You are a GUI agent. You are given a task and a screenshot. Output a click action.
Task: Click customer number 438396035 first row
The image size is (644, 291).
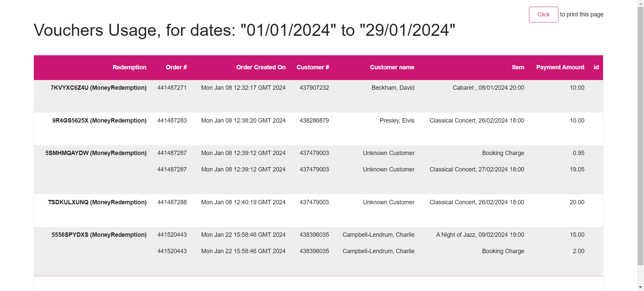[314, 235]
